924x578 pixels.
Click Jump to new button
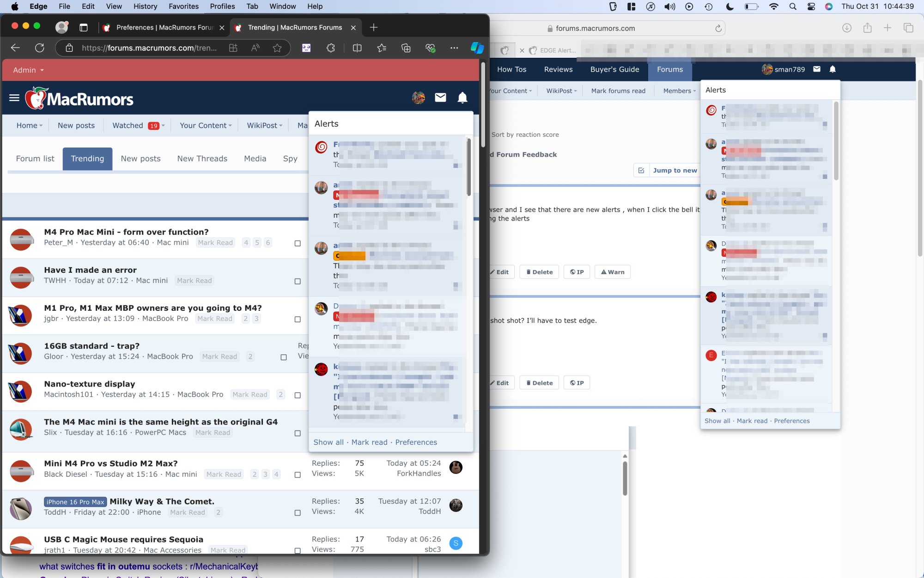tap(675, 170)
